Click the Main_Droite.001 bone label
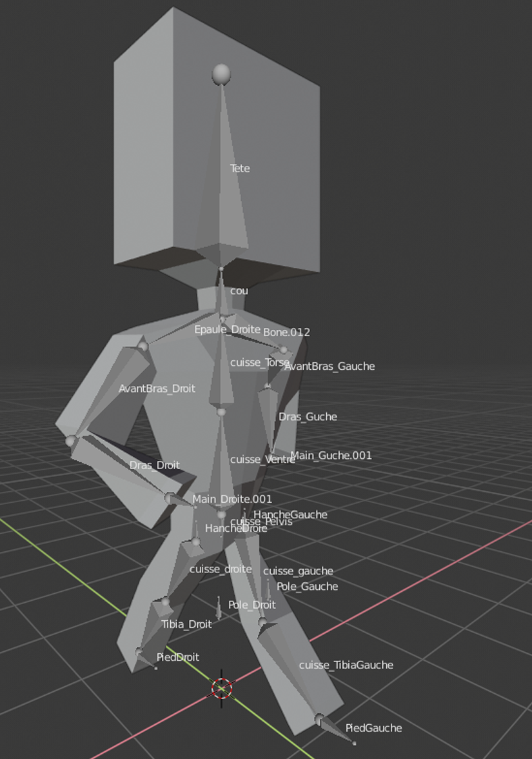Image resolution: width=532 pixels, height=759 pixels. pos(232,499)
